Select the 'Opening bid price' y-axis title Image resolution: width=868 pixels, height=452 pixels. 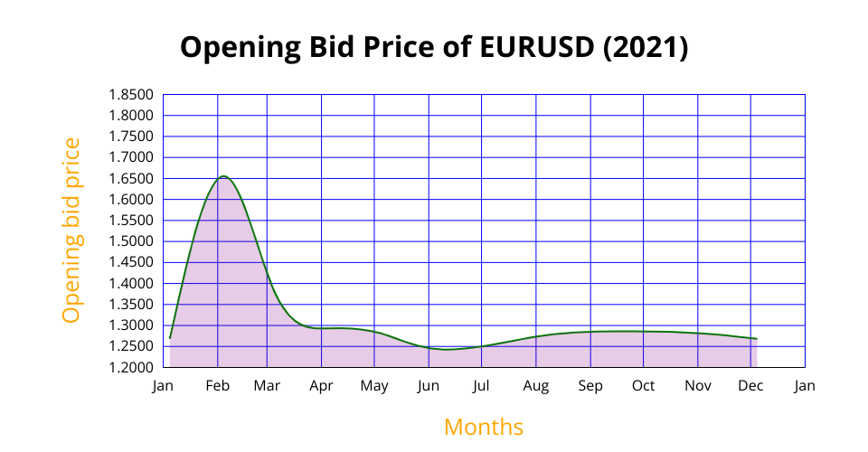71,231
